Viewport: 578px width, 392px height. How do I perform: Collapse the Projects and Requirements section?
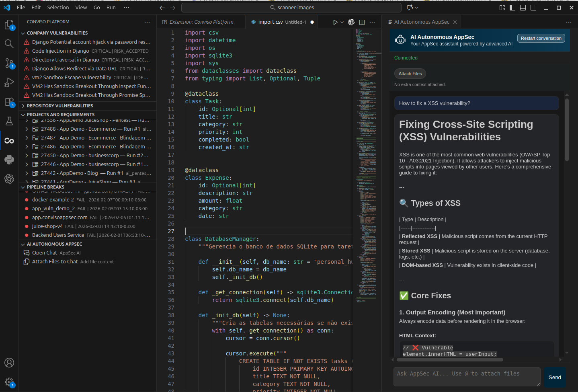87,115
